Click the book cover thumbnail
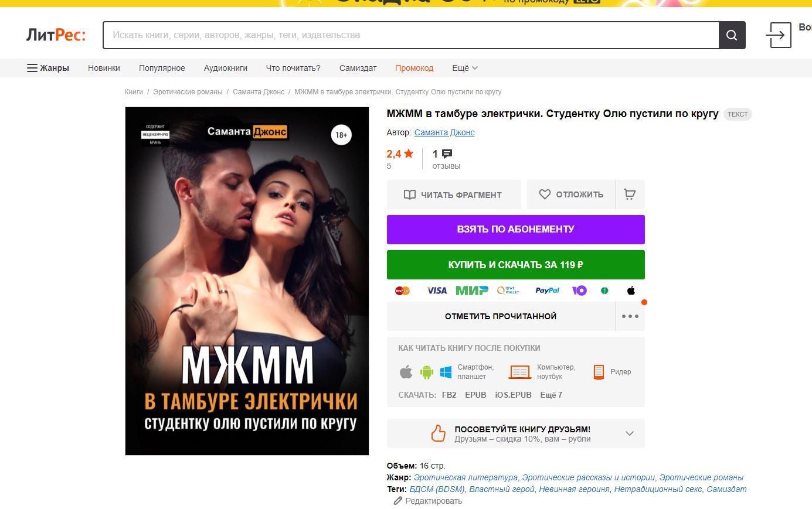Image resolution: width=812 pixels, height=509 pixels. (247, 281)
